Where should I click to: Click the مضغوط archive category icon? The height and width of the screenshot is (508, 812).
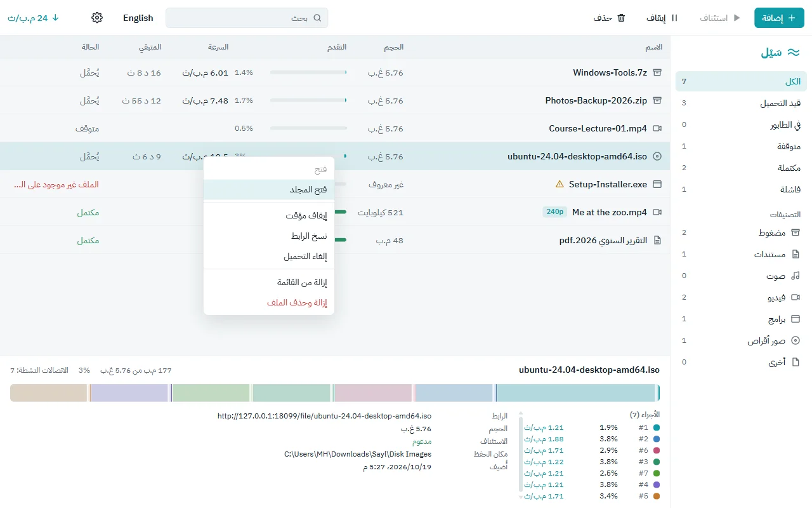click(796, 232)
